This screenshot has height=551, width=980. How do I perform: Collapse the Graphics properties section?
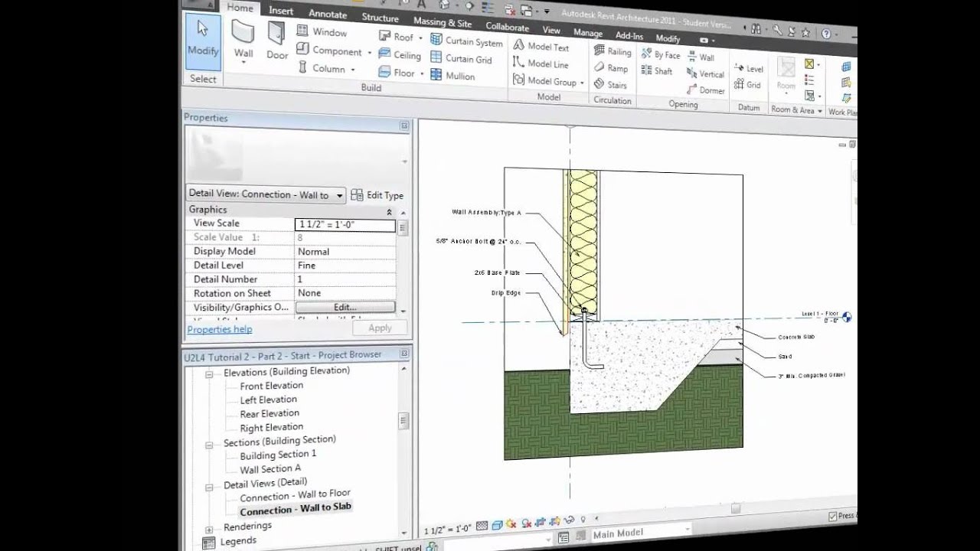pyautogui.click(x=390, y=212)
